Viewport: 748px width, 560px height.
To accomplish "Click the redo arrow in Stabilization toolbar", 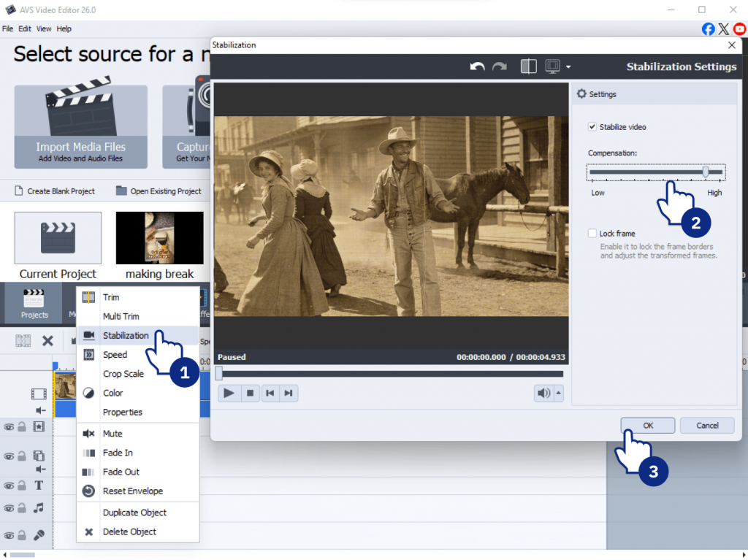I will [x=500, y=66].
